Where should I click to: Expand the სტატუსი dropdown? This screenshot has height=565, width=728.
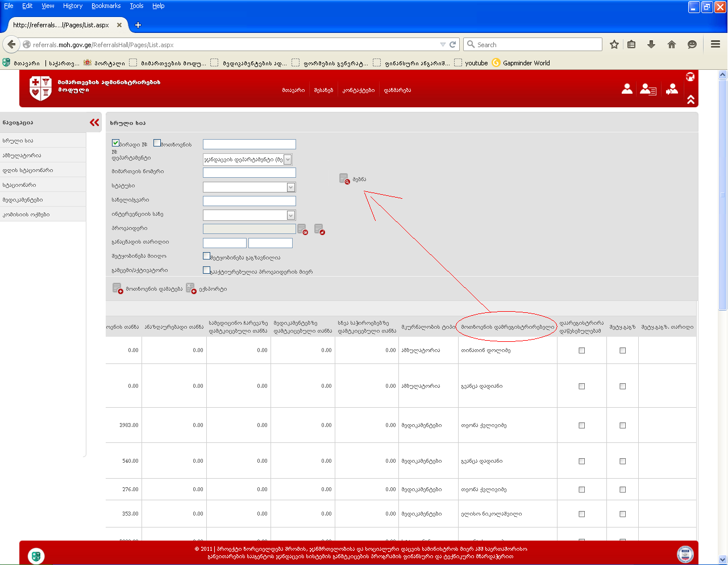point(290,187)
